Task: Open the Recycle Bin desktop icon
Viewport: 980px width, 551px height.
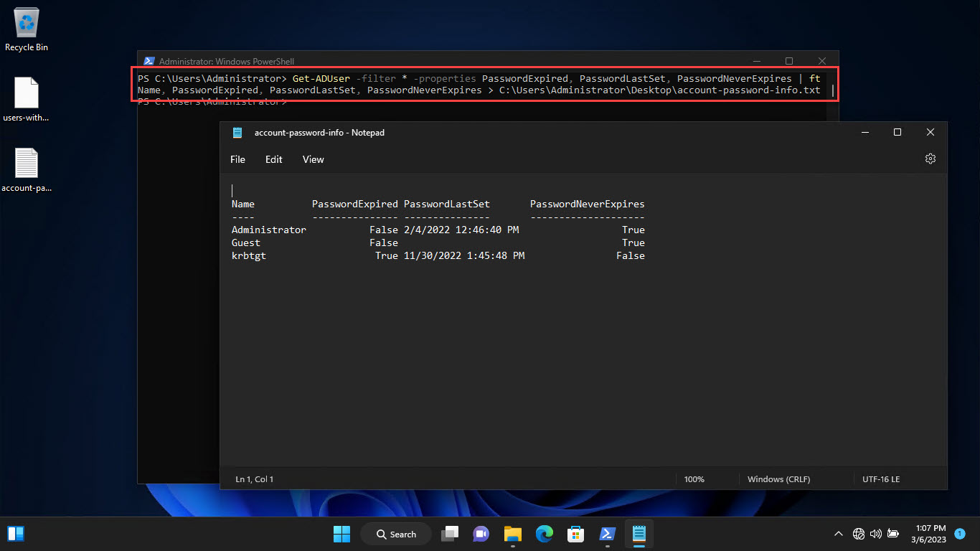Action: (27, 29)
